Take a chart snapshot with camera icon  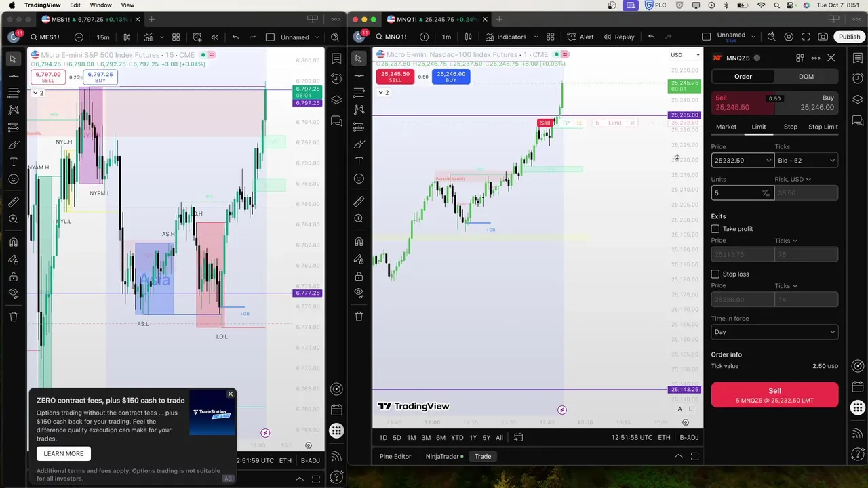click(823, 37)
